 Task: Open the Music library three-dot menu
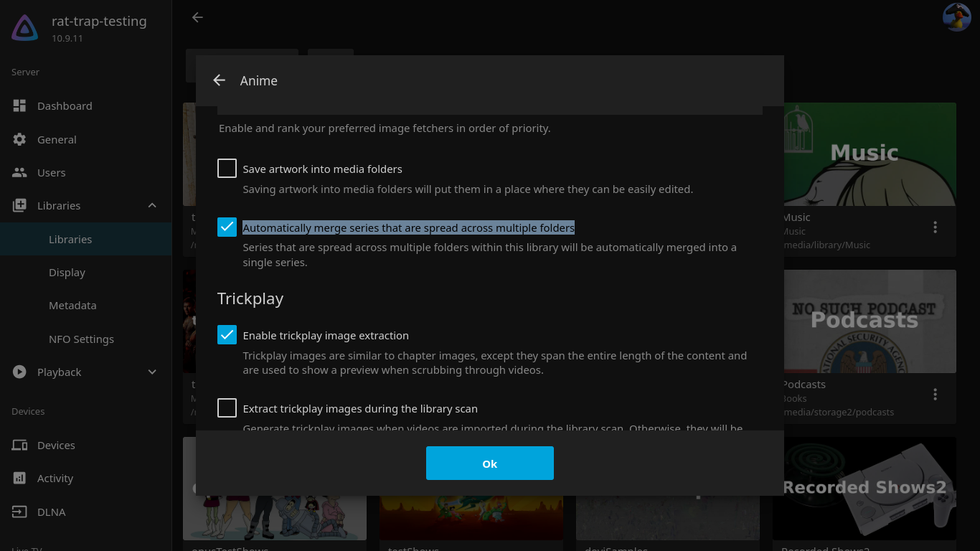[x=935, y=227]
